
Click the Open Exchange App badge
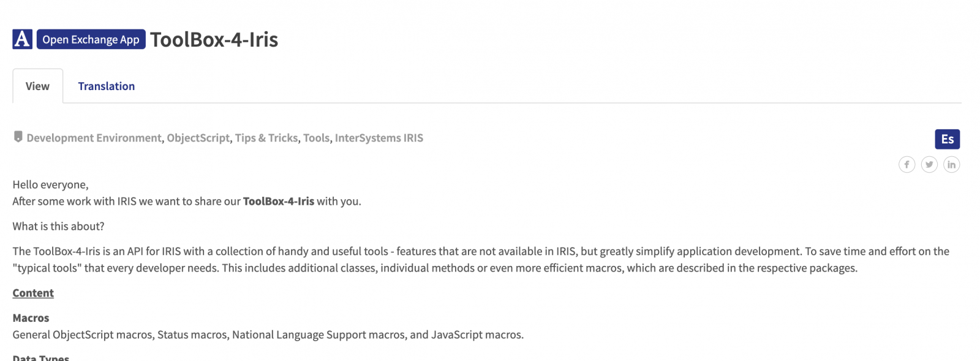pyautogui.click(x=91, y=39)
